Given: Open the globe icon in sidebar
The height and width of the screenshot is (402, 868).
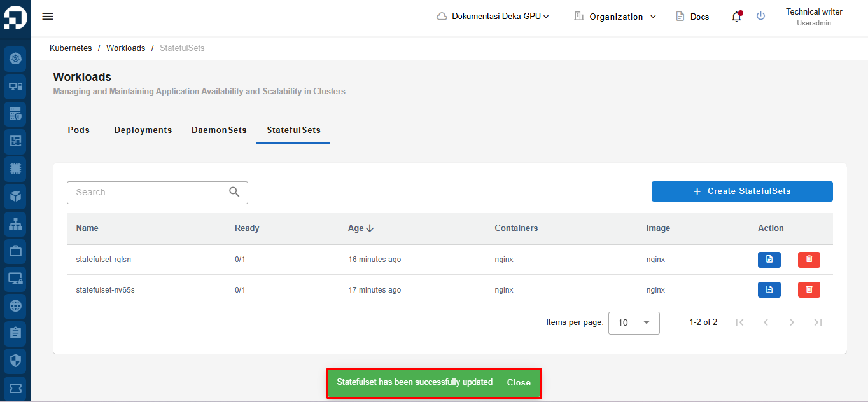Looking at the screenshot, I should point(15,306).
